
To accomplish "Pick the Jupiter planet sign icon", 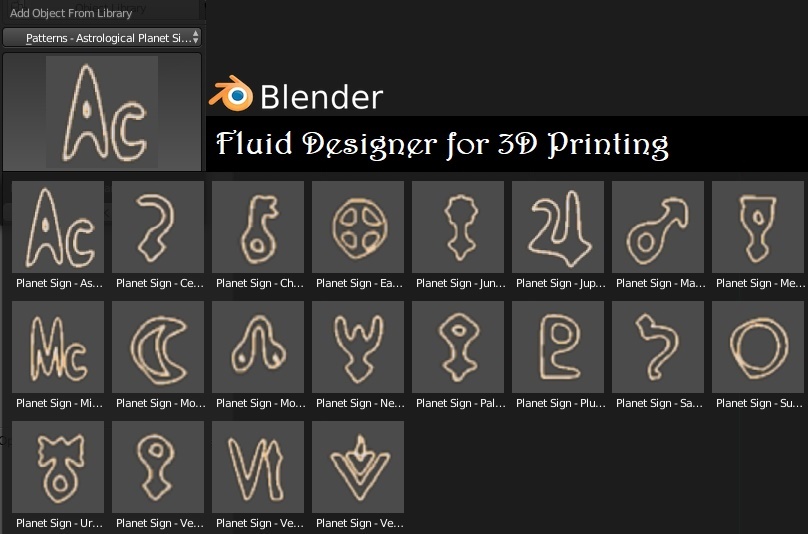I will [x=558, y=227].
